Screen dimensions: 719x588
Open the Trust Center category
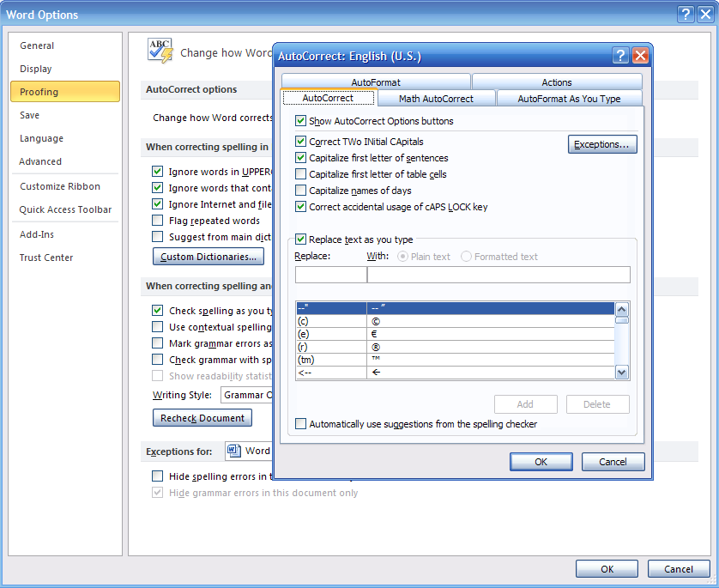click(x=65, y=258)
